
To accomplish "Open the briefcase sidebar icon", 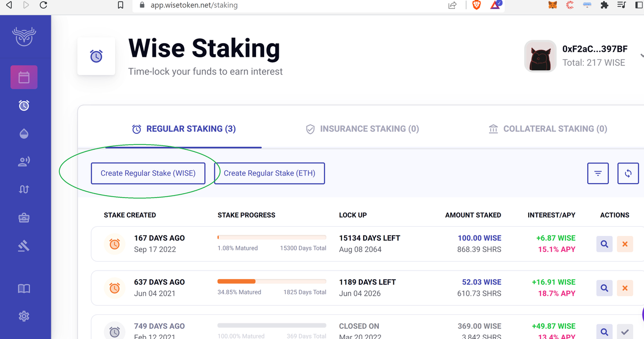I will point(24,218).
